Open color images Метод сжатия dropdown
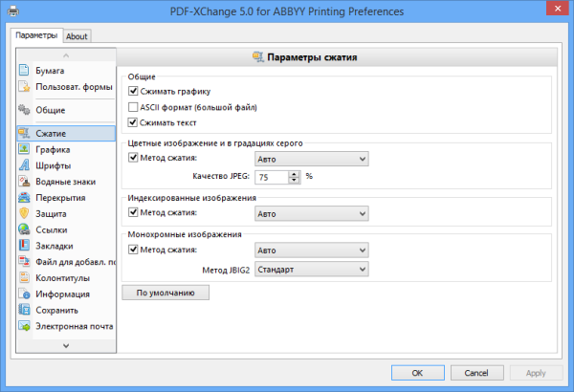 click(312, 159)
